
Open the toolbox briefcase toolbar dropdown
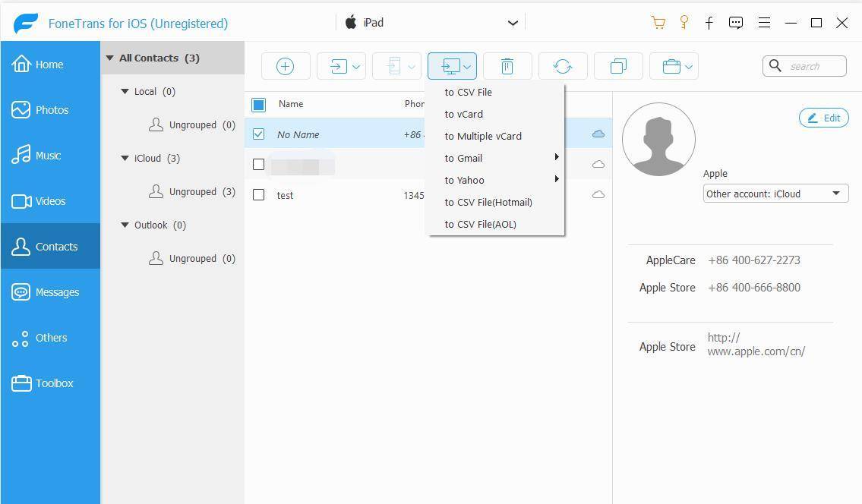[674, 67]
